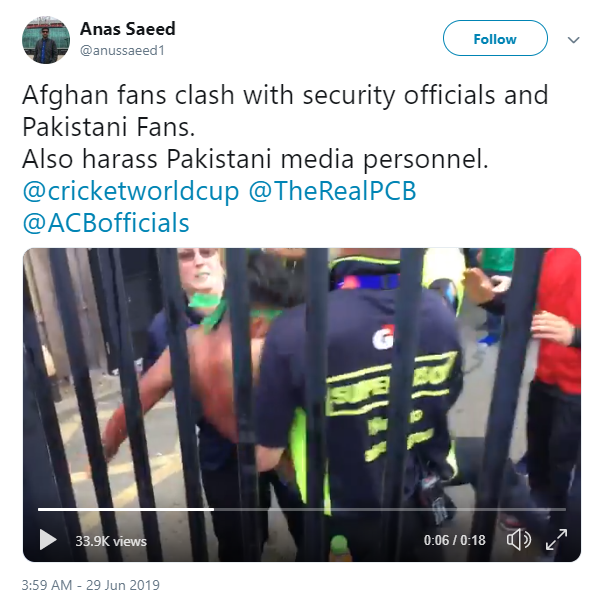Follow Anas Saeed
The width and height of the screenshot is (610, 604).
[x=495, y=39]
